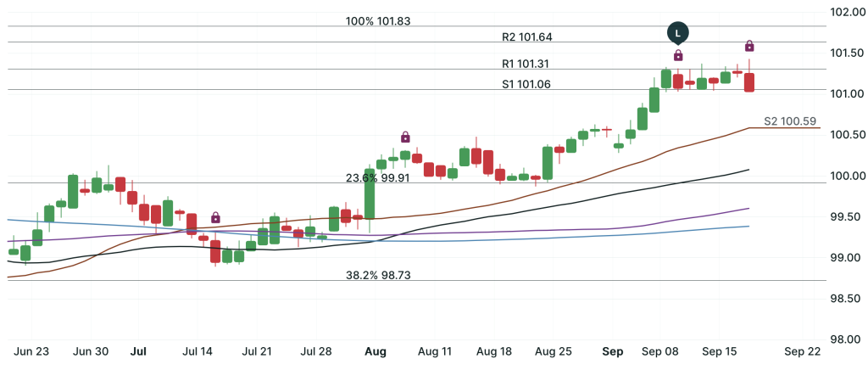Click the lock icon above the last red candle
This screenshot has width=868, height=370.
749,46
